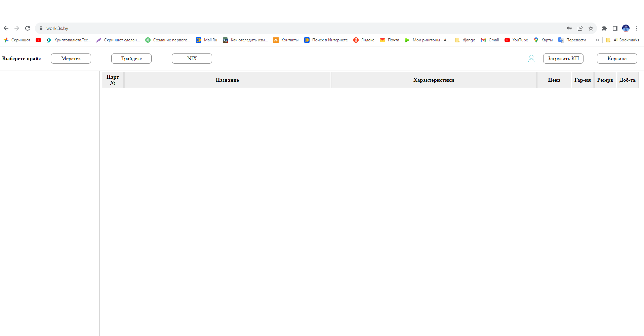Screen dimensions: 644x336
Task: Click the user profile icon near Загрузить КП
Action: click(x=531, y=59)
